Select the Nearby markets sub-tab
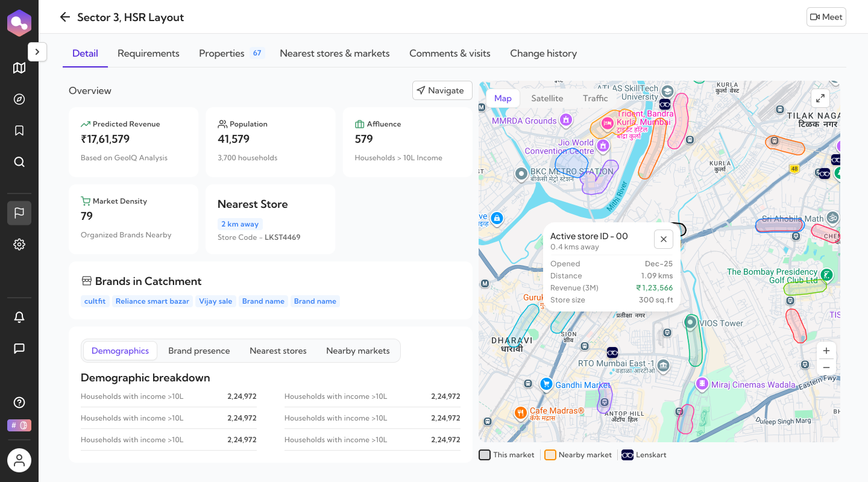Screen dimensions: 868x482 [x=358, y=351]
